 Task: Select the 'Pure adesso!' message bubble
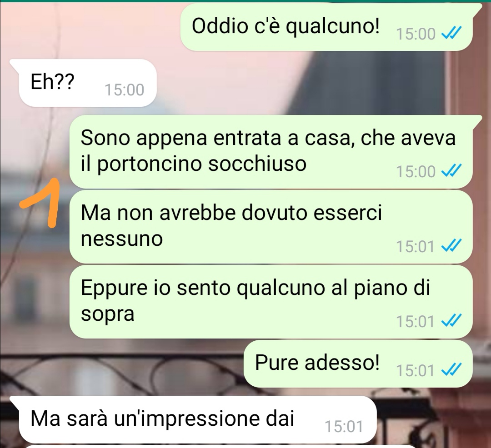pos(358,364)
